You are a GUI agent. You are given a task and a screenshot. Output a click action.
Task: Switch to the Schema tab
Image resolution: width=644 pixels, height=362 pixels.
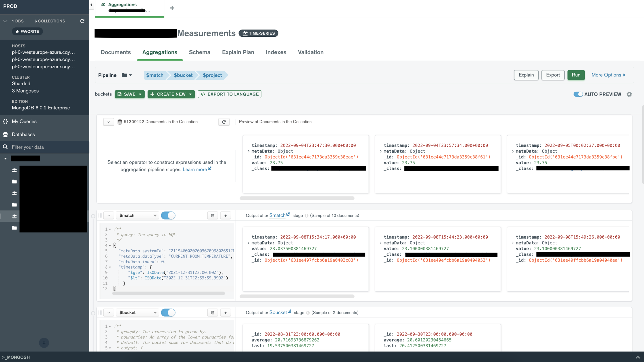click(x=199, y=52)
